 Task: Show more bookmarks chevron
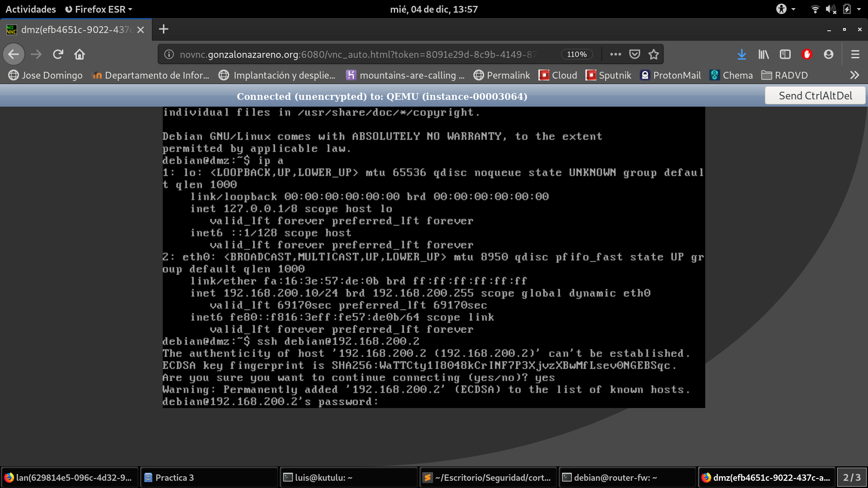click(854, 75)
